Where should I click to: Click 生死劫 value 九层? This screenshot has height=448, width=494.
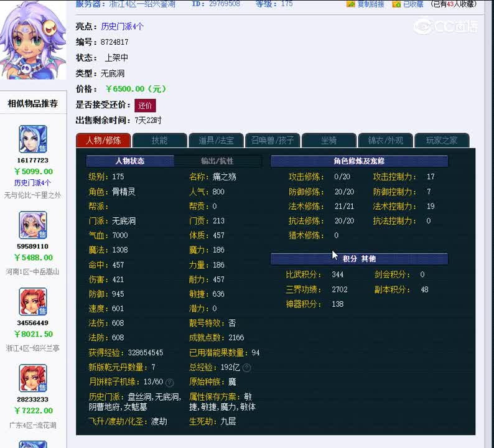228,421
